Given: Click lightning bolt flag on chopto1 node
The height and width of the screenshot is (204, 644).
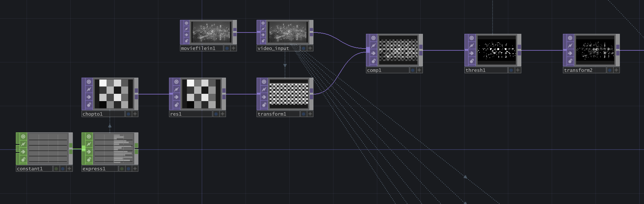Looking at the screenshot, I should (89, 89).
